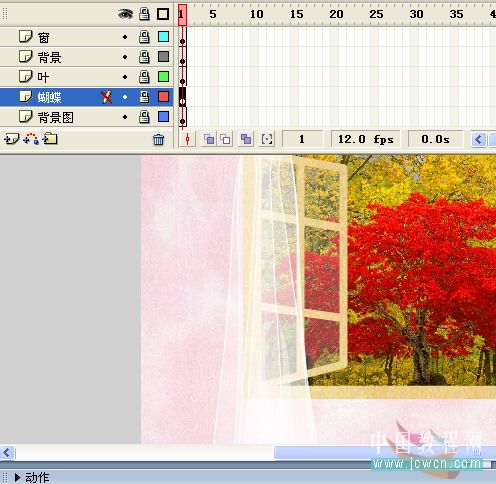Click the playhead at frame 1
The image size is (496, 484).
point(182,15)
